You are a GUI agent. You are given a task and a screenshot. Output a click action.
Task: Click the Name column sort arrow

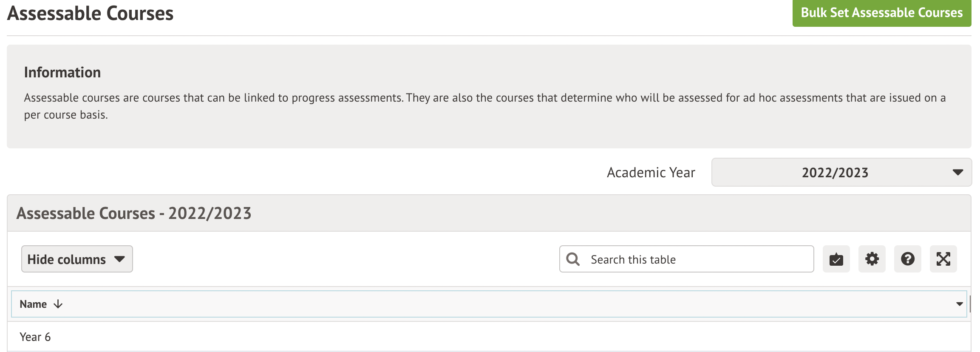tap(57, 304)
